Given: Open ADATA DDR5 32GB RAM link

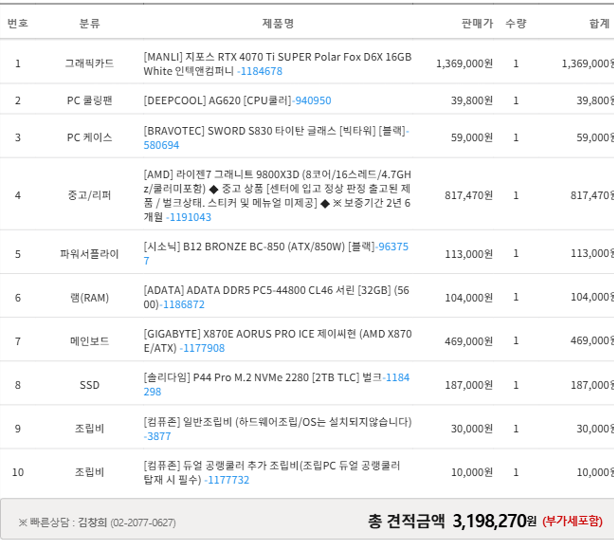Looking at the screenshot, I should pos(183,304).
